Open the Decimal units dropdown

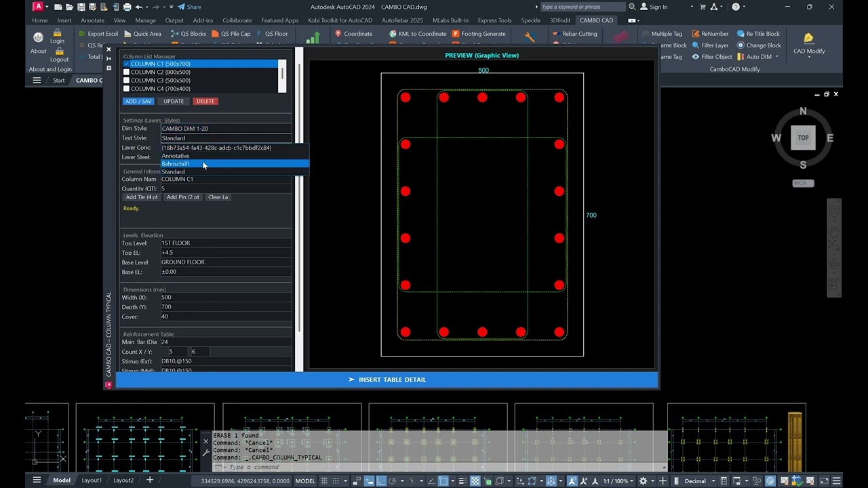tap(699, 481)
